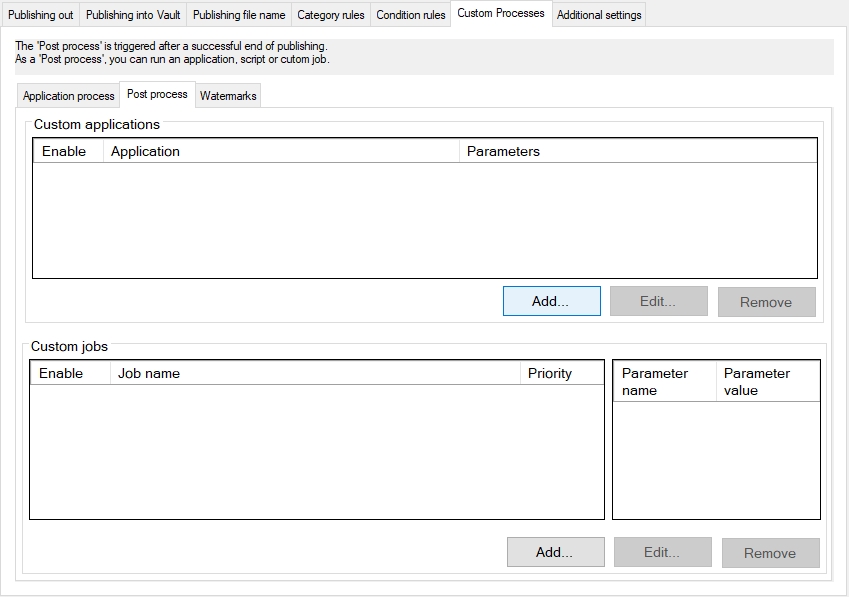Click the Parameter value column header
The image size is (849, 597).
point(767,381)
